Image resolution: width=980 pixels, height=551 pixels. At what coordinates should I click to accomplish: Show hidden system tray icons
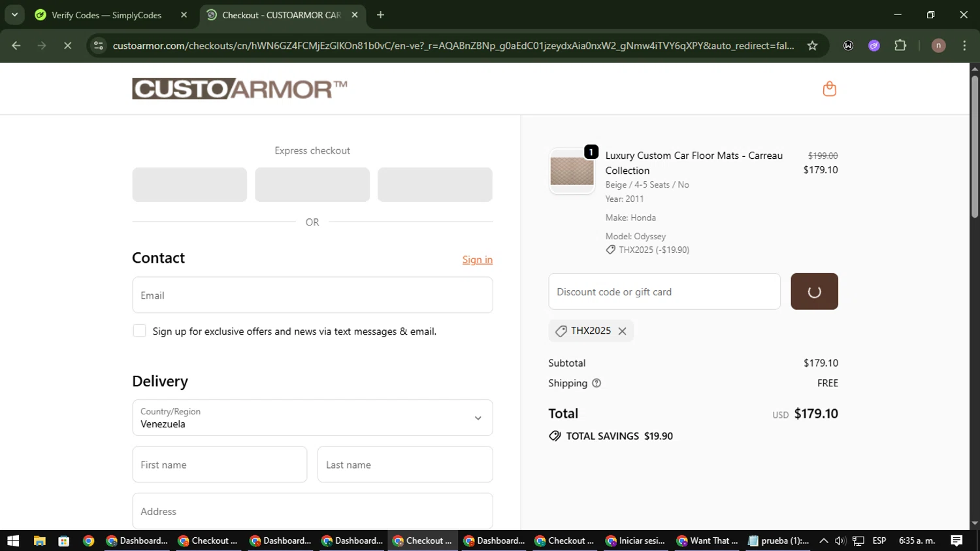coord(824,541)
